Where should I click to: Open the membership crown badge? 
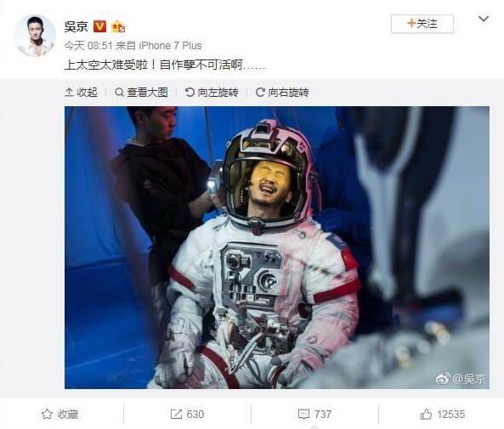point(118,26)
